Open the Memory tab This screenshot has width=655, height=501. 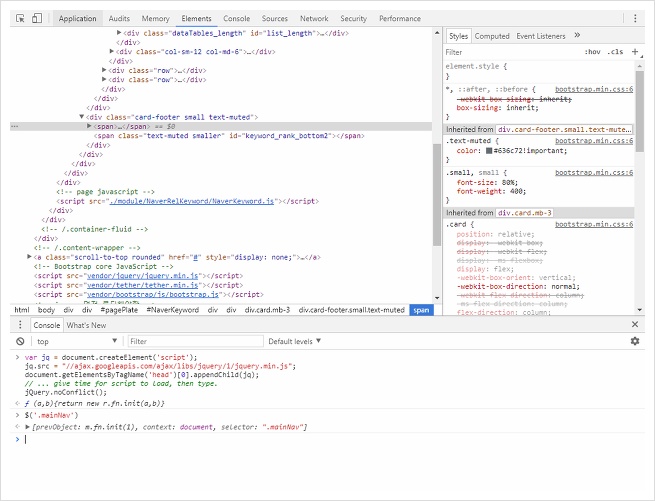(x=155, y=18)
